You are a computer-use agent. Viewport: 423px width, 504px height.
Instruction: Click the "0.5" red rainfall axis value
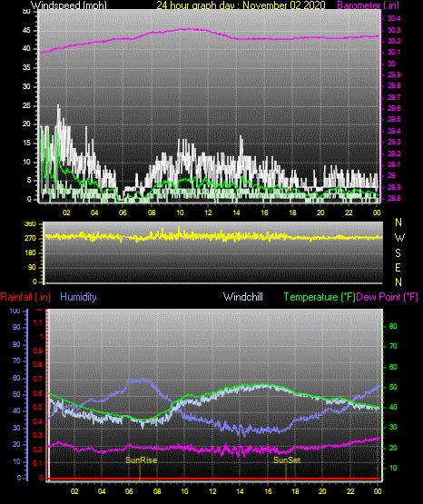tap(38, 407)
